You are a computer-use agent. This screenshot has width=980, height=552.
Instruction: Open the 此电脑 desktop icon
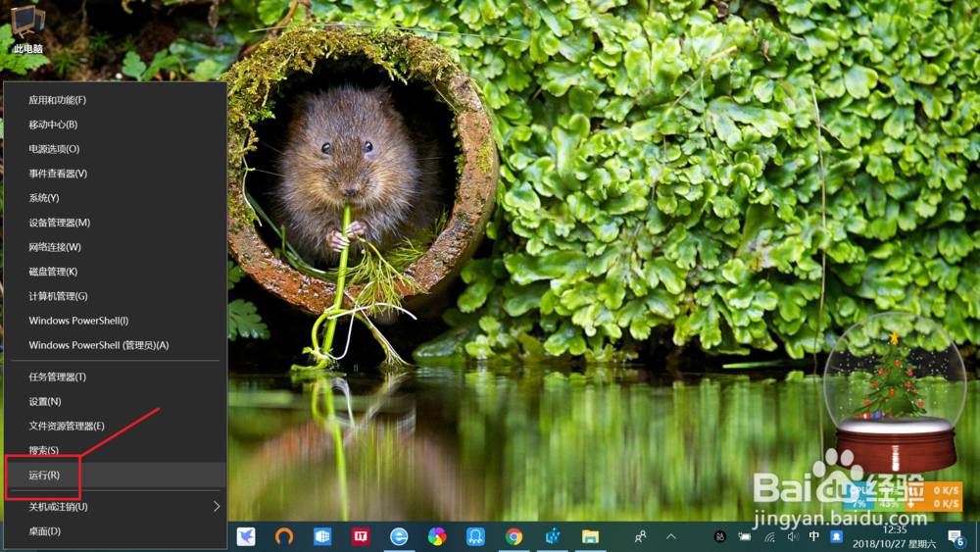pyautogui.click(x=28, y=29)
